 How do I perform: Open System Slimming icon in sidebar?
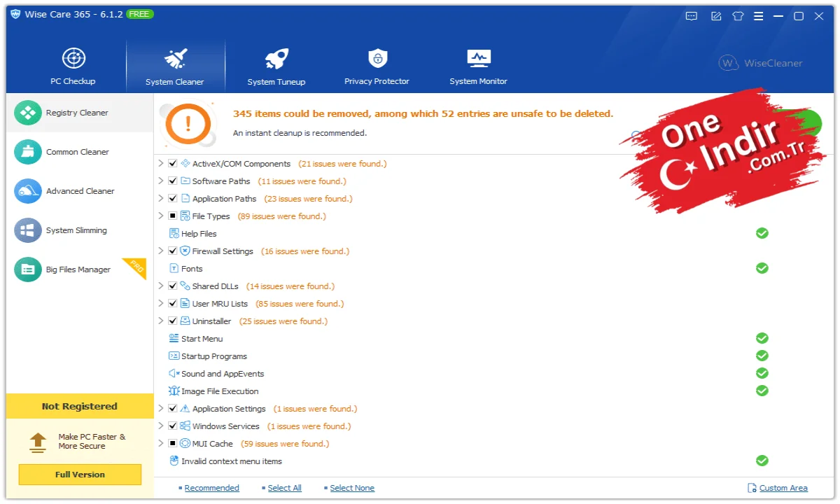point(28,230)
